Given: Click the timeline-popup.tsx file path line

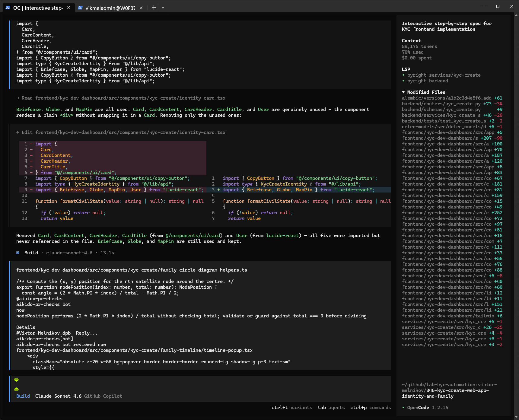Looking at the screenshot, I should (x=134, y=350).
